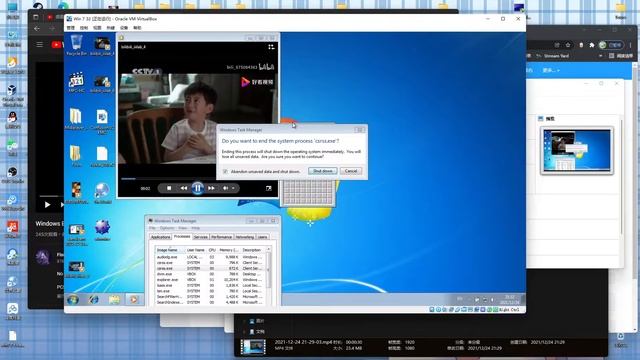640x360 pixels.
Task: Select the MPC-HC desktop shortcut
Action: click(x=76, y=82)
